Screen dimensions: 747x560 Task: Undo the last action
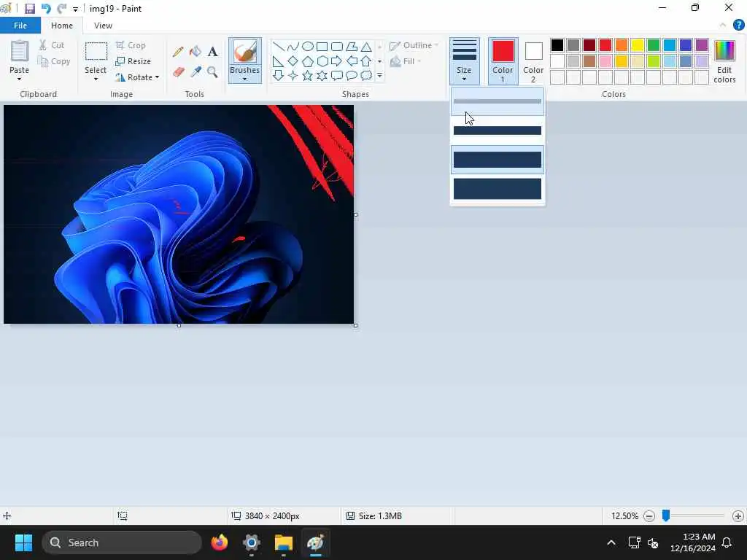point(46,9)
